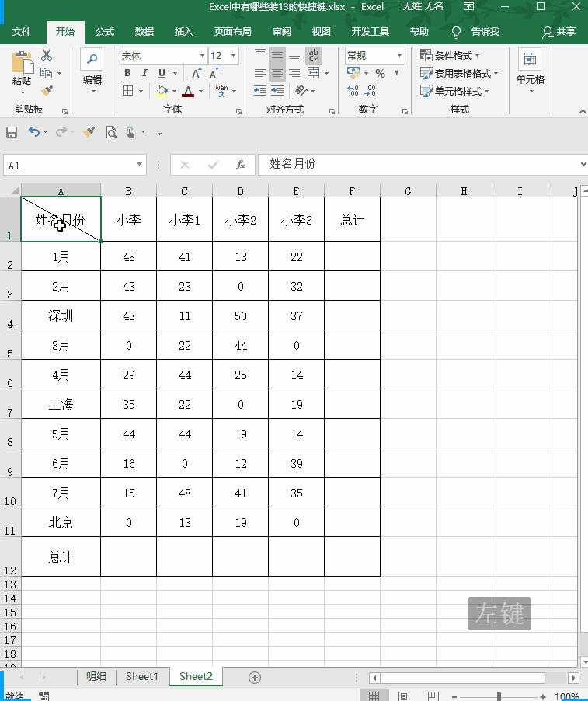Screen dimensions: 588x701
Task: Click the Cut scissors icon
Action: point(46,55)
